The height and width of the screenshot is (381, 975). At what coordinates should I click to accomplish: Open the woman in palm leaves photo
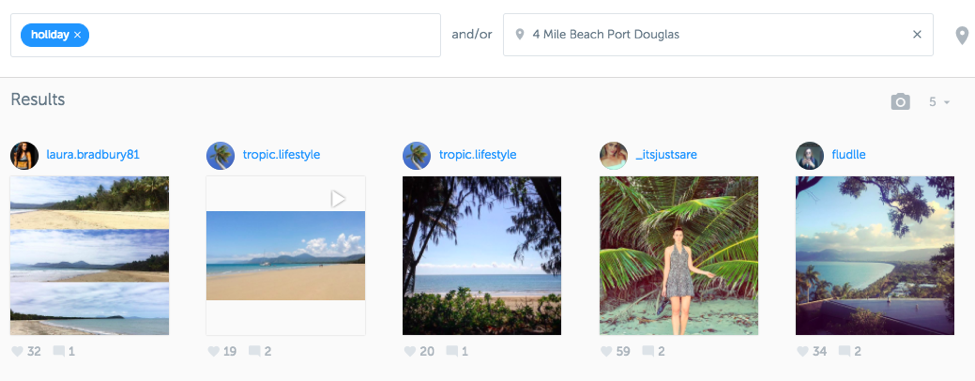point(678,255)
